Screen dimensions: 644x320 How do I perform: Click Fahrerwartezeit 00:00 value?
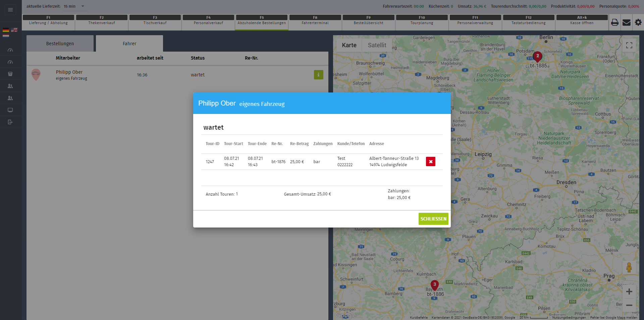[419, 6]
